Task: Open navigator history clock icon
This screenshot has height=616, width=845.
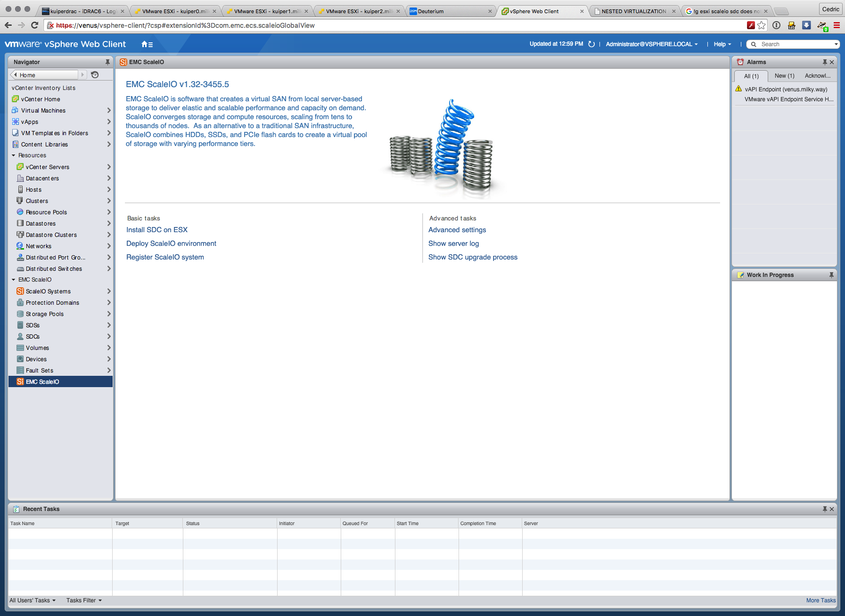Action: coord(95,75)
